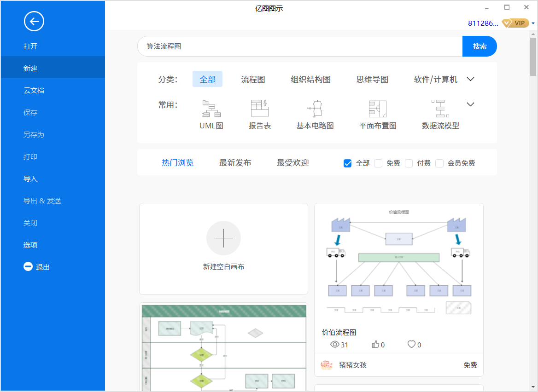
Task: Switch to the 热门浏览 tab
Action: (177, 163)
